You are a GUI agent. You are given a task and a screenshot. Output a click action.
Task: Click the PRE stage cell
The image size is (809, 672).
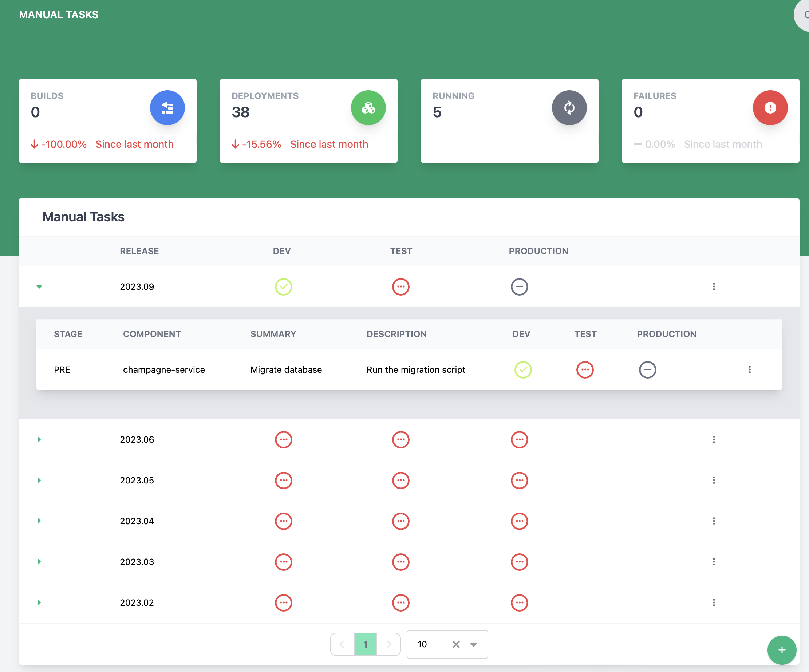(x=62, y=370)
